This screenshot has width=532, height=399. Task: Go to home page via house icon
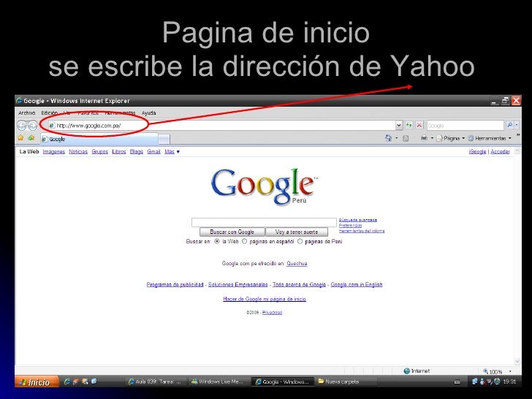point(389,138)
